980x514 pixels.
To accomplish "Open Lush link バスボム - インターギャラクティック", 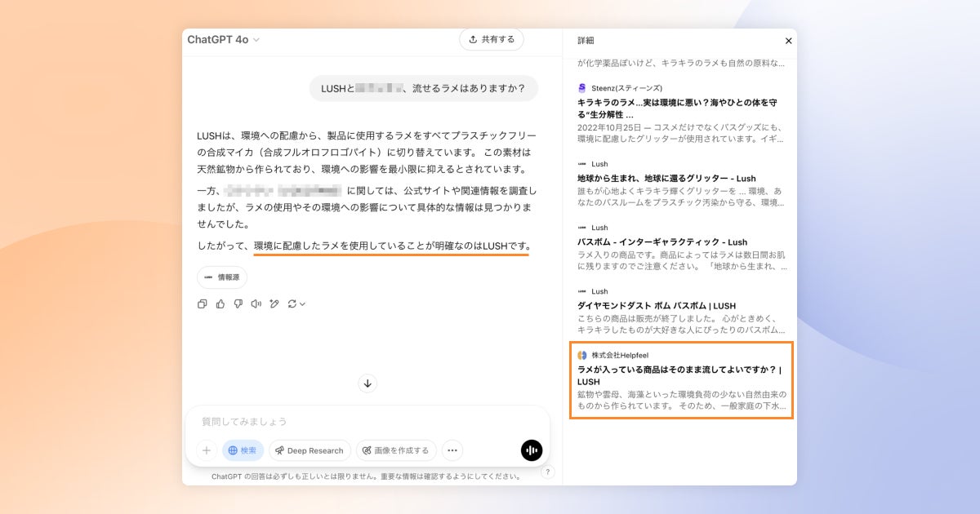I will click(x=662, y=241).
